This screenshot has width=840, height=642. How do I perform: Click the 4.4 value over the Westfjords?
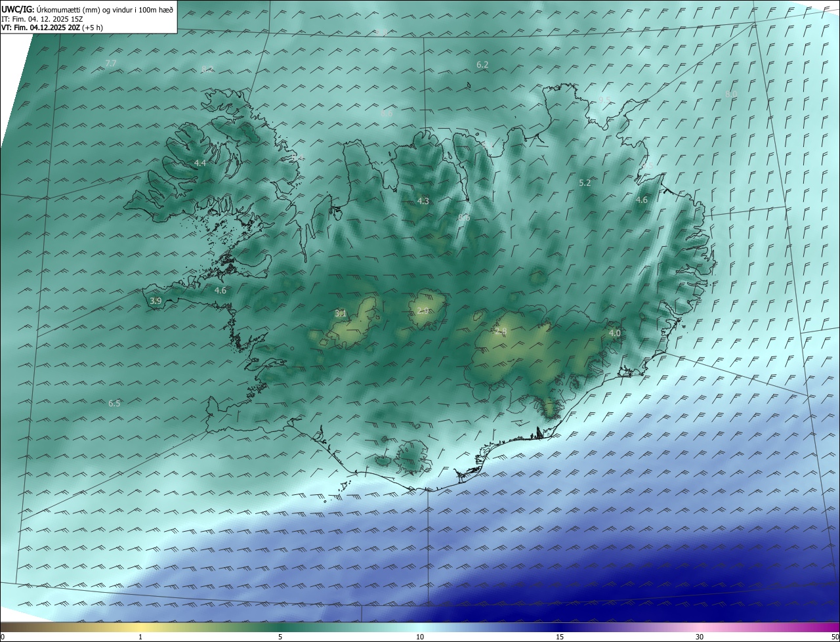(200, 163)
